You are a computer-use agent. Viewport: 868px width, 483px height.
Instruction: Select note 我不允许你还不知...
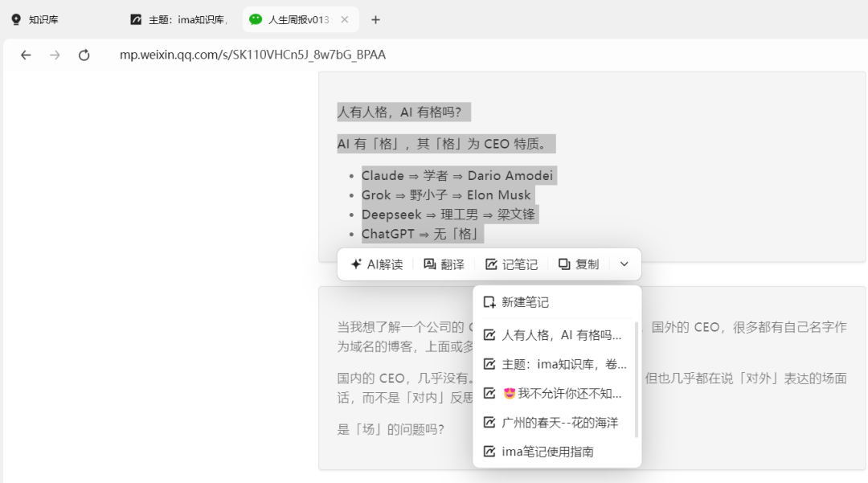point(557,393)
